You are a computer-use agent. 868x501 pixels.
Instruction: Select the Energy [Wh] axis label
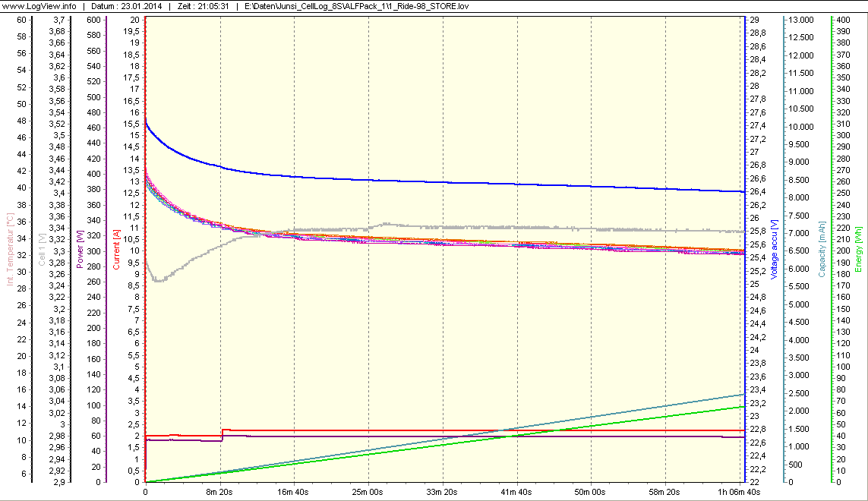point(858,250)
